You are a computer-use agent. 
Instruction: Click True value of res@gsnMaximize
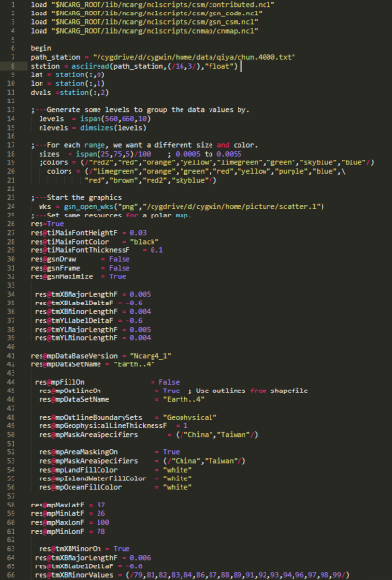pyautogui.click(x=117, y=276)
